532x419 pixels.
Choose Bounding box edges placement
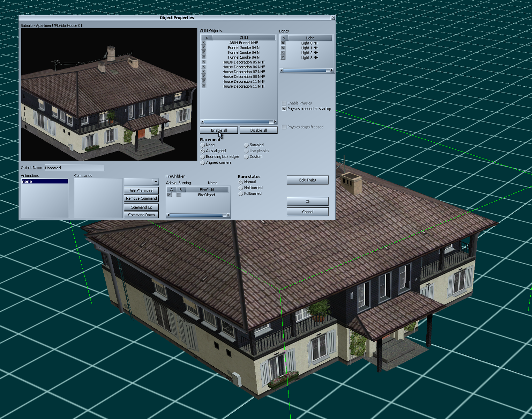coord(202,157)
